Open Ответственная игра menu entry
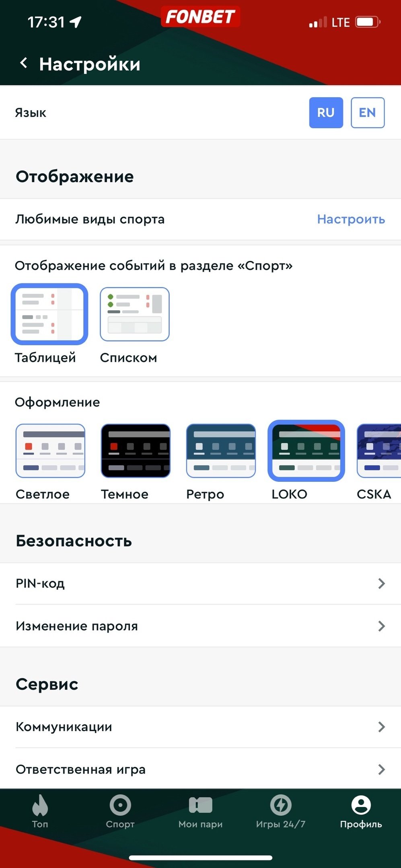This screenshot has width=401, height=868. click(200, 770)
